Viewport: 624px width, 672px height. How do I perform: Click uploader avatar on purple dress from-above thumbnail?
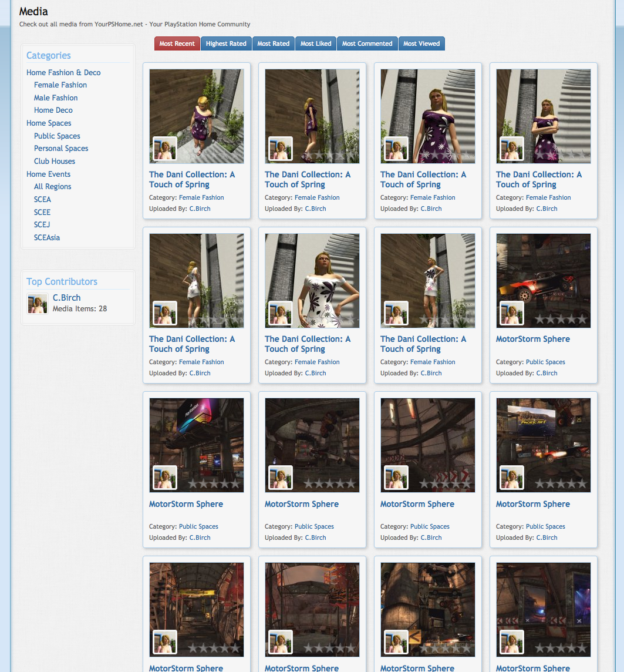coord(165,149)
